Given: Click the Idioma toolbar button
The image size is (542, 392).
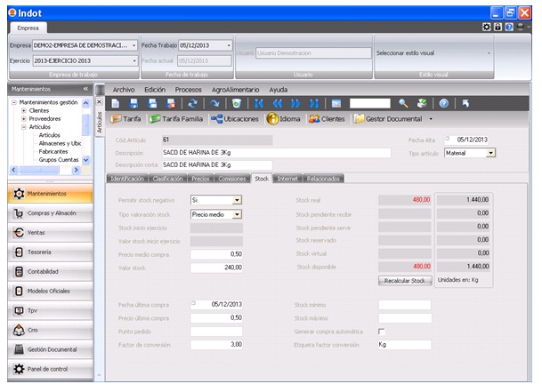Looking at the screenshot, I should [284, 118].
